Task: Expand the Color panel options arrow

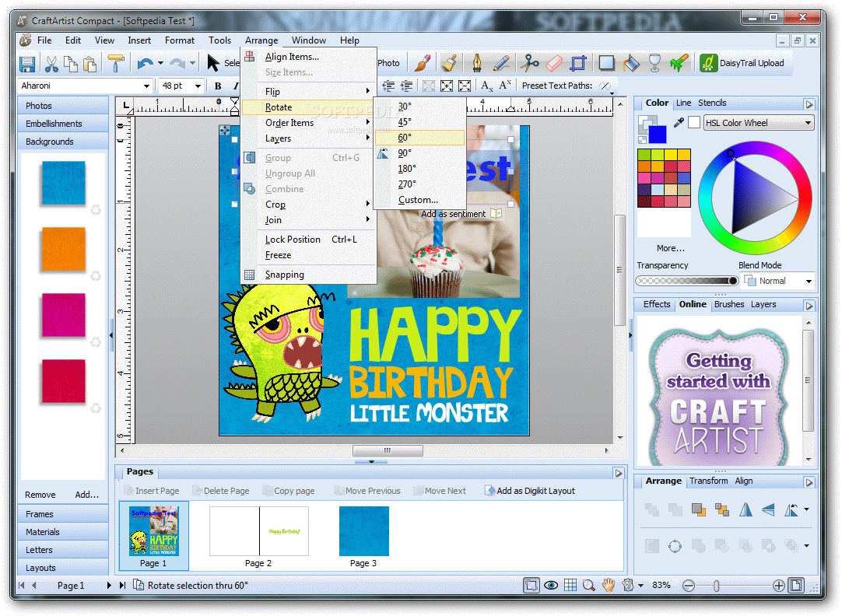Action: click(809, 104)
